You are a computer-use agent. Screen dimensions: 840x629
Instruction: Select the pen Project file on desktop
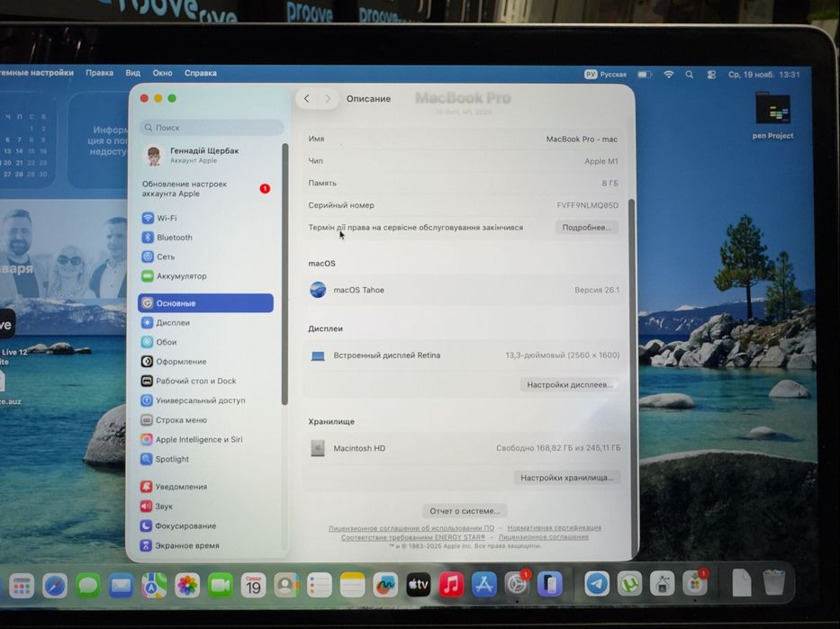772,116
